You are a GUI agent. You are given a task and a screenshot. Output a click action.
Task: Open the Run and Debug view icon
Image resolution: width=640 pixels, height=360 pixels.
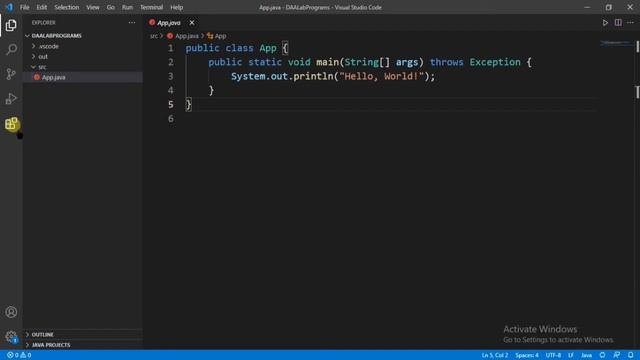11,99
